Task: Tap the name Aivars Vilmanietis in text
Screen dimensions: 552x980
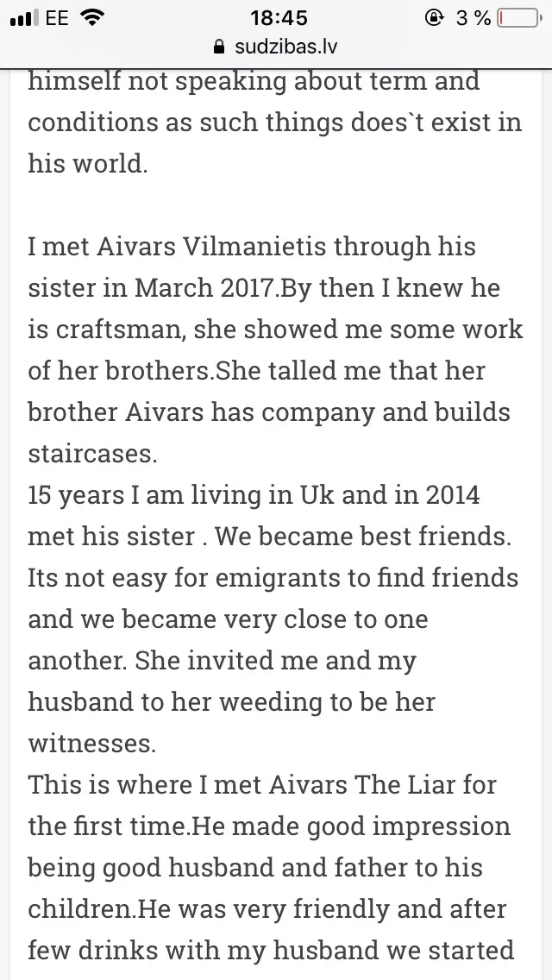Action: (x=212, y=246)
